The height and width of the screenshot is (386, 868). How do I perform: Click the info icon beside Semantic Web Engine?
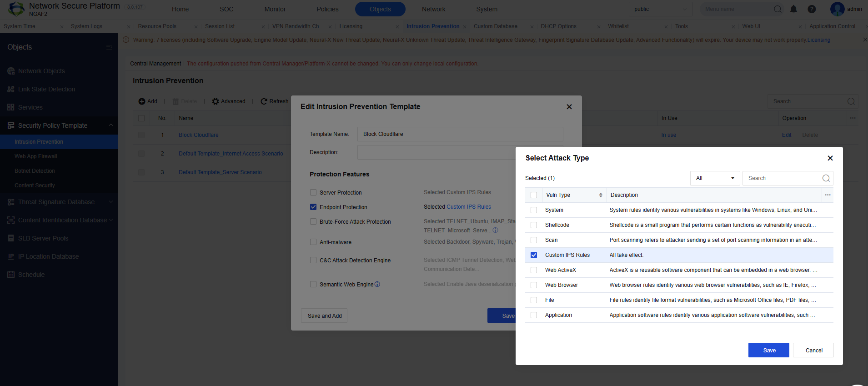[377, 285]
